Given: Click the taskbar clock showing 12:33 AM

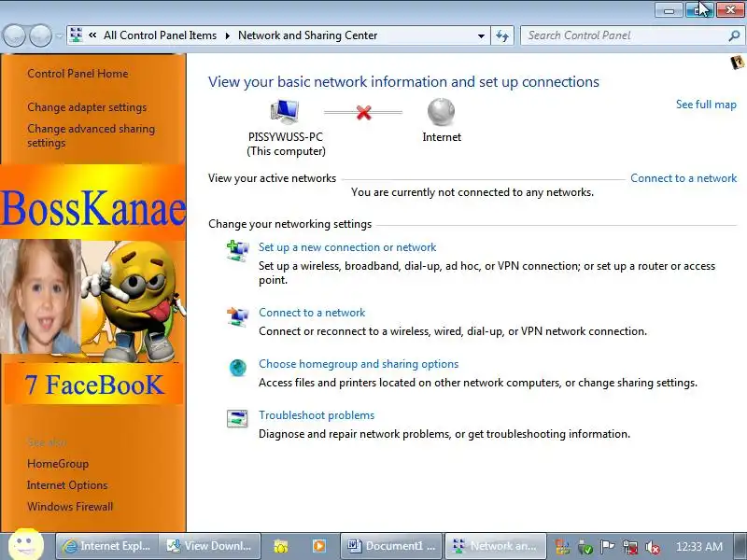Looking at the screenshot, I should point(698,547).
